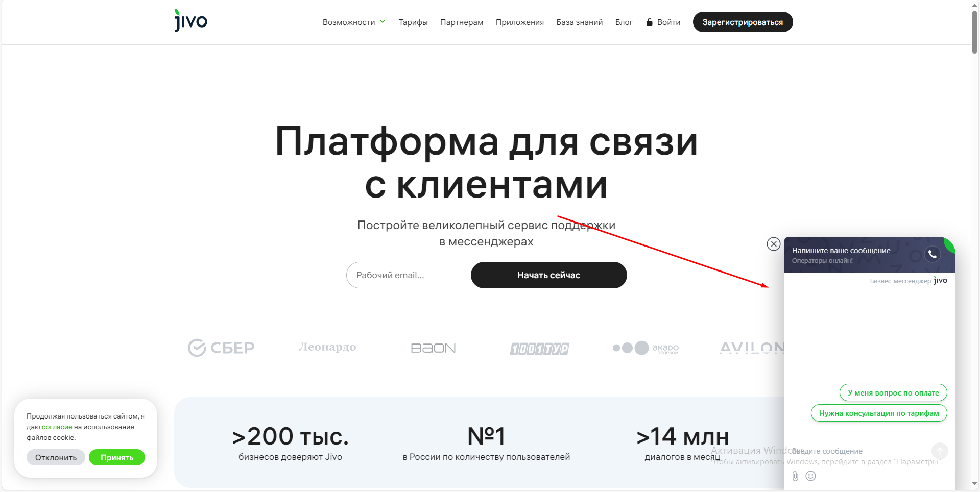Screen dimensions: 980x492
Task: Open the Тарифы menu item
Action: [413, 22]
